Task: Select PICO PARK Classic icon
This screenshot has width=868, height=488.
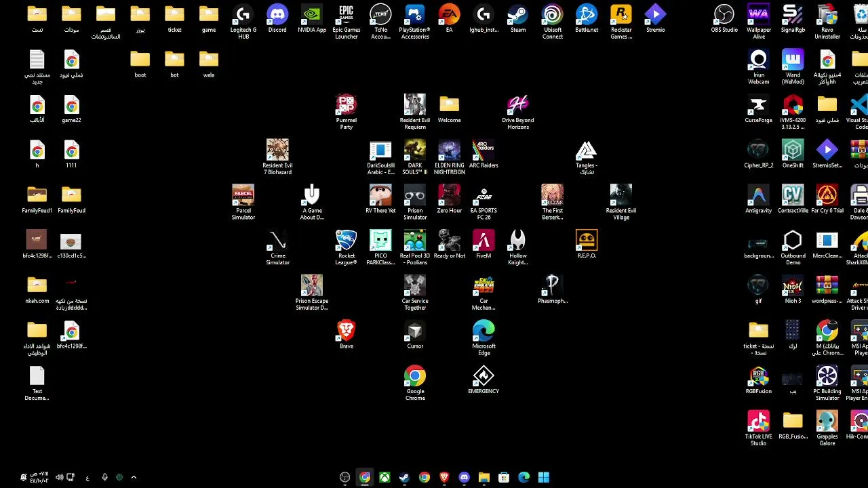Action: [380, 247]
